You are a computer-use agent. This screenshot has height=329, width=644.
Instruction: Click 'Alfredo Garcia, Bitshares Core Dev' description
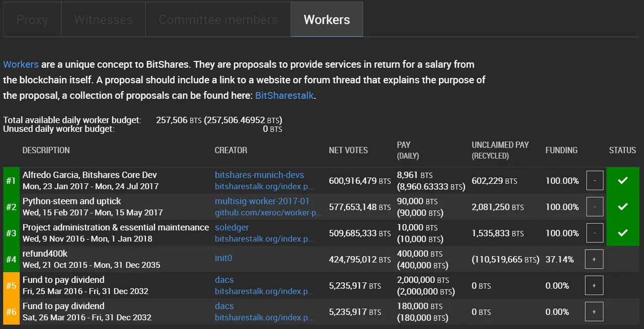pyautogui.click(x=90, y=175)
